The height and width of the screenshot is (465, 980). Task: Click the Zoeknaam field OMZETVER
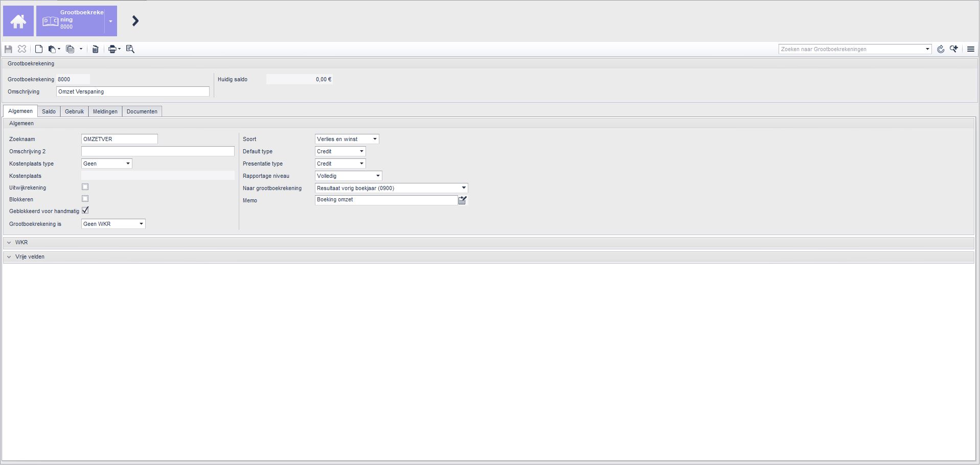coord(120,139)
